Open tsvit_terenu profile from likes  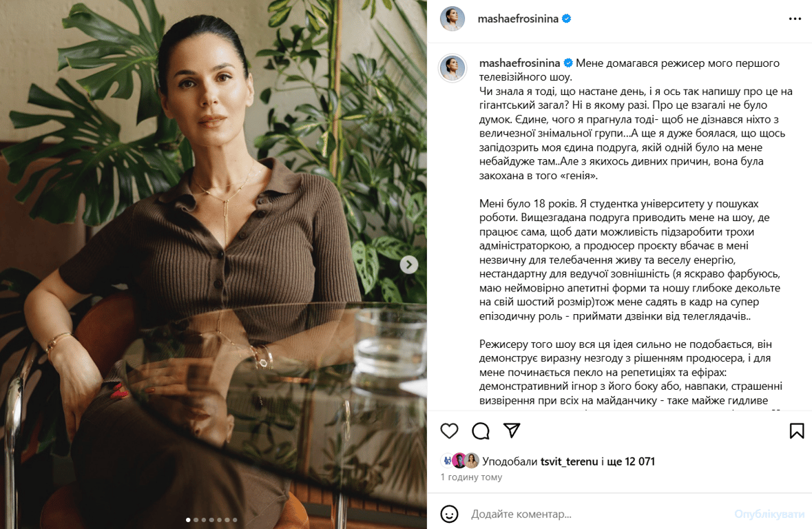click(x=569, y=461)
